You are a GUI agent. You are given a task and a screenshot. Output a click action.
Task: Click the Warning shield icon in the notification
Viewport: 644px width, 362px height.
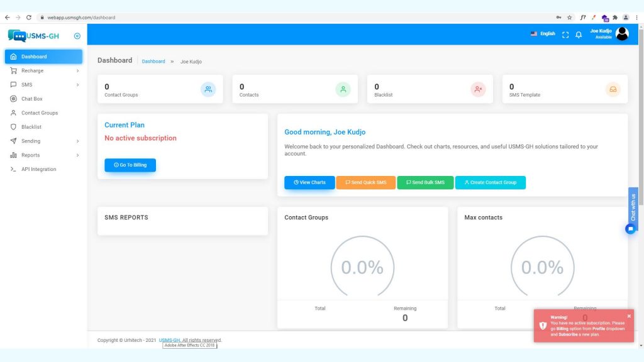(543, 326)
